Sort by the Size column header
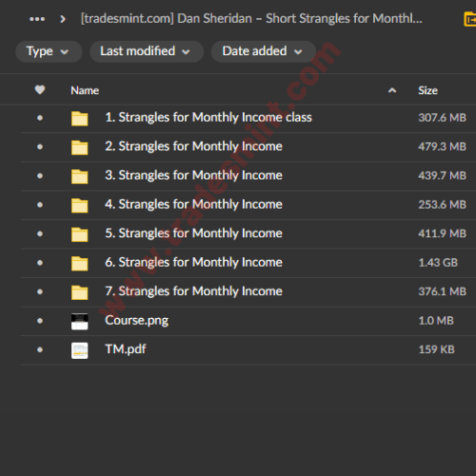 (427, 90)
